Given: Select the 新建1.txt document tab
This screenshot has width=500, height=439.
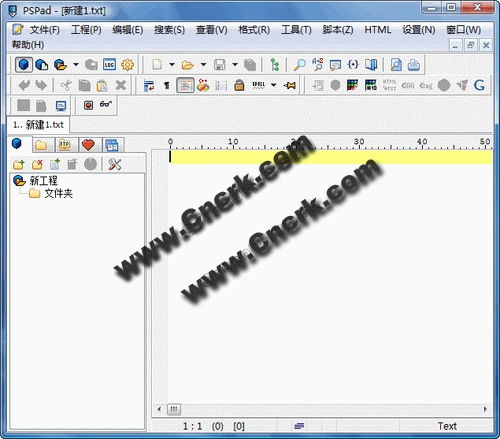Looking at the screenshot, I should (38, 125).
